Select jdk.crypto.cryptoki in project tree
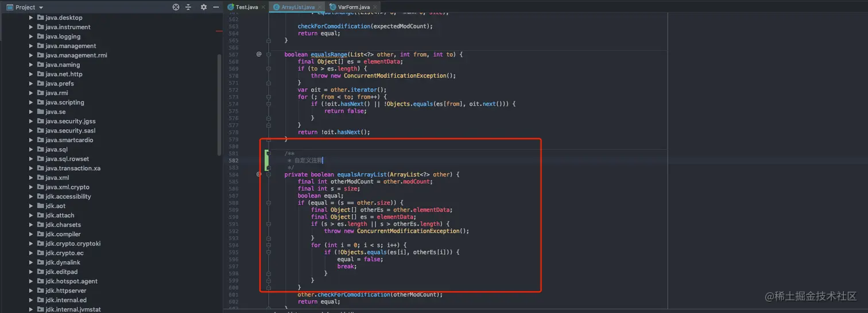 pyautogui.click(x=73, y=244)
